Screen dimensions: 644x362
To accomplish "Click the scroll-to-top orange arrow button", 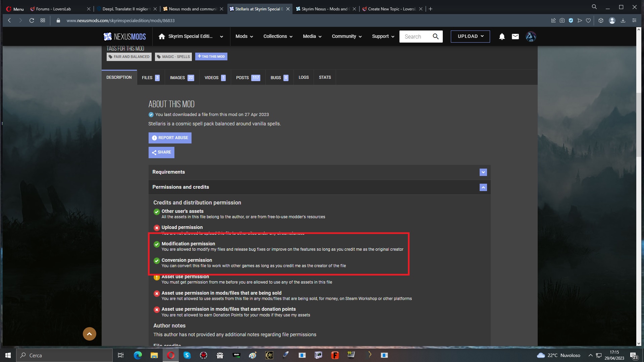I will (x=90, y=334).
